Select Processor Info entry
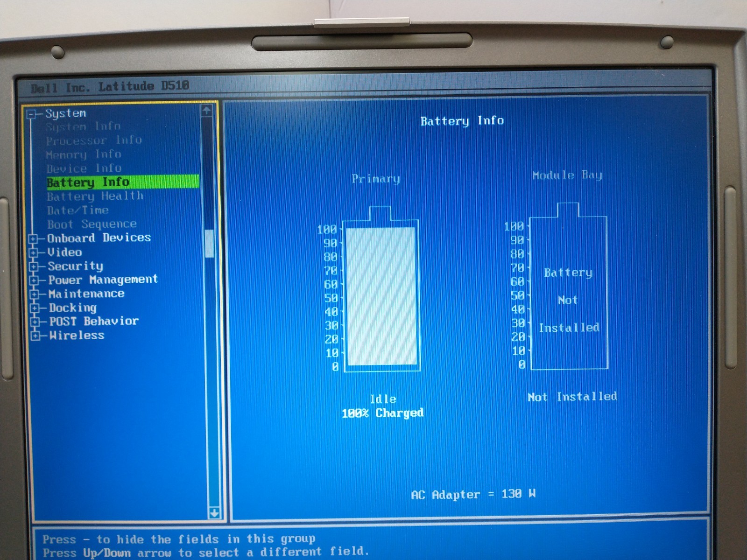 [94, 140]
